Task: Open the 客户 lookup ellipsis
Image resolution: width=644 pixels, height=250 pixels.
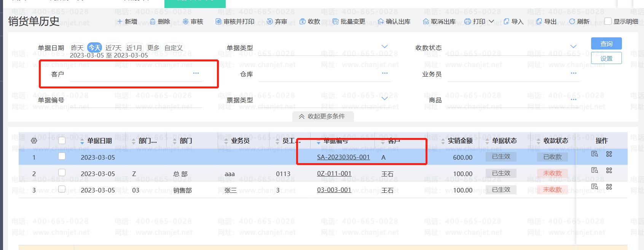Action: tap(196, 73)
